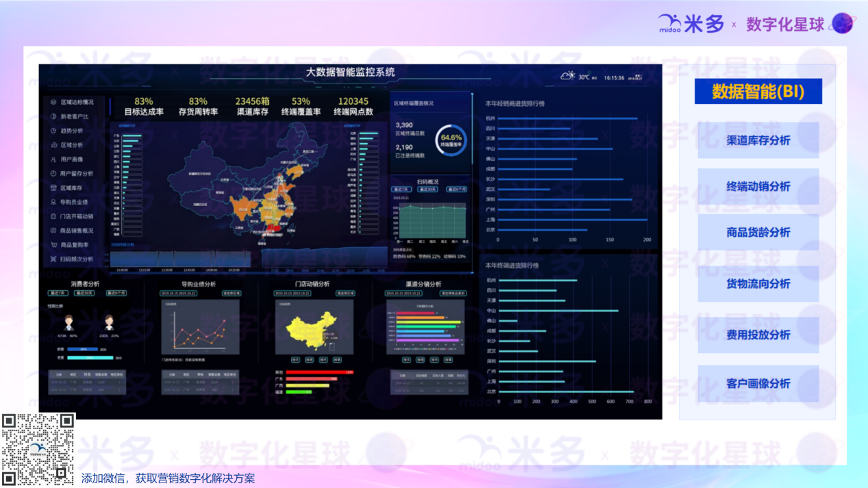The image size is (868, 488).
Task: Open the date range picker in 渠道分销分析
Action: tap(405, 293)
